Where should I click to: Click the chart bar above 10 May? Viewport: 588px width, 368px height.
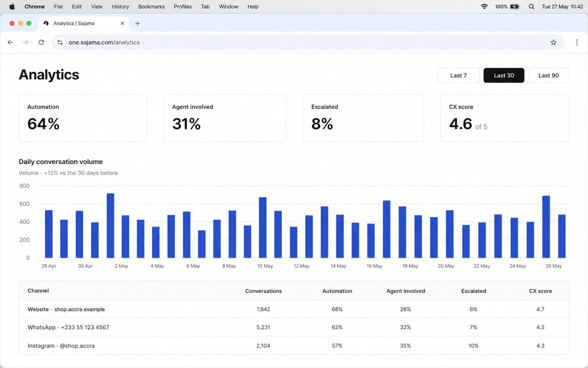coord(262,227)
